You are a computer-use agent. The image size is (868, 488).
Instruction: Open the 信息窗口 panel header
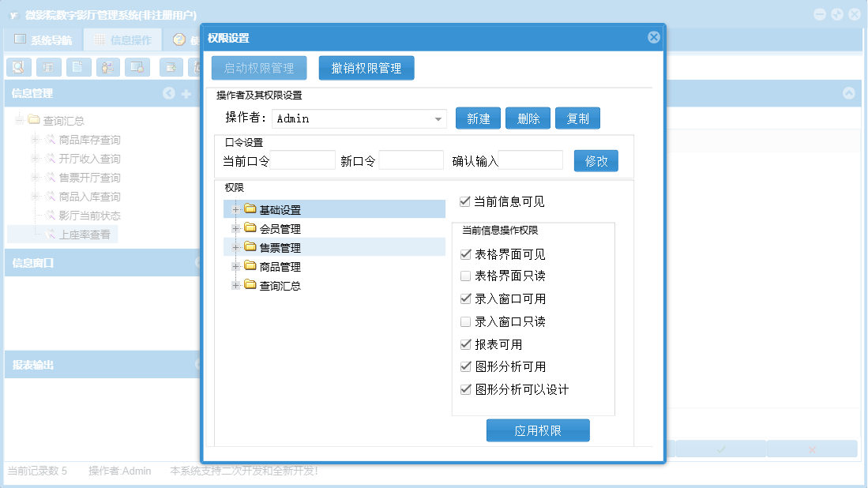(x=103, y=263)
